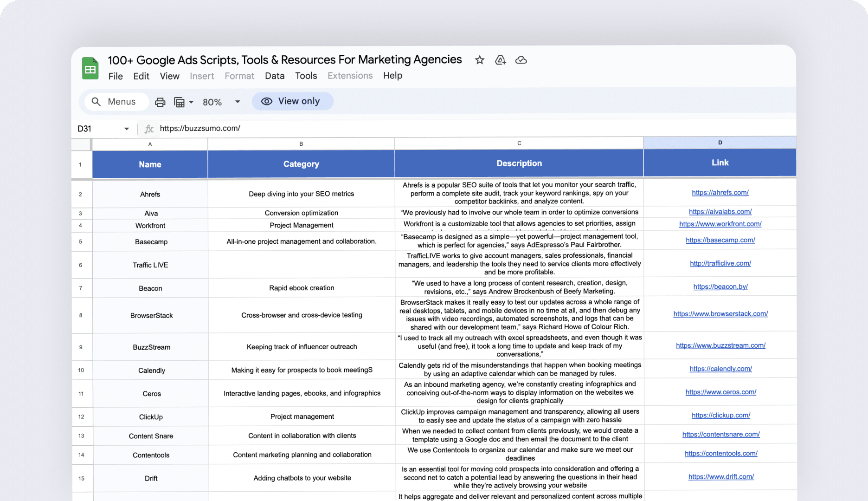Select column B header
The image size is (868, 501).
click(x=301, y=144)
